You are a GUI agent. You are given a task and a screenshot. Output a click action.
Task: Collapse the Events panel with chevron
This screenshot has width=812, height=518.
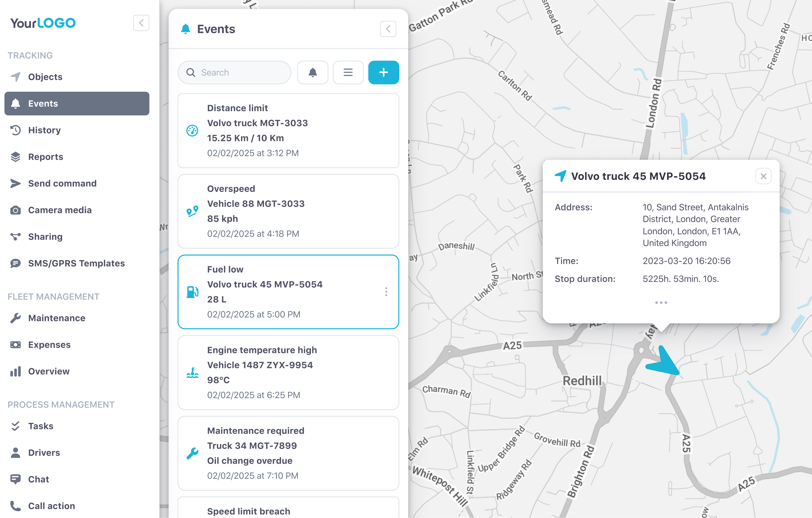[388, 29]
